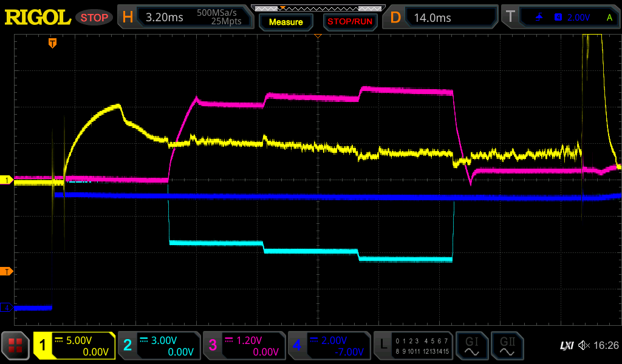622x364 pixels.
Task: Open the function navigation grid icon
Action: click(x=16, y=346)
